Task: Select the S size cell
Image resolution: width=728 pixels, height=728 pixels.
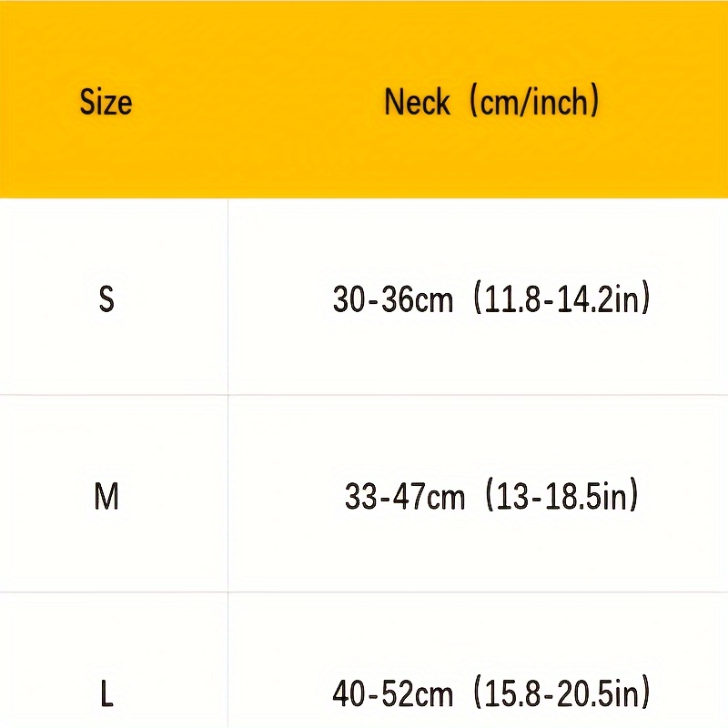Action: pos(106,299)
